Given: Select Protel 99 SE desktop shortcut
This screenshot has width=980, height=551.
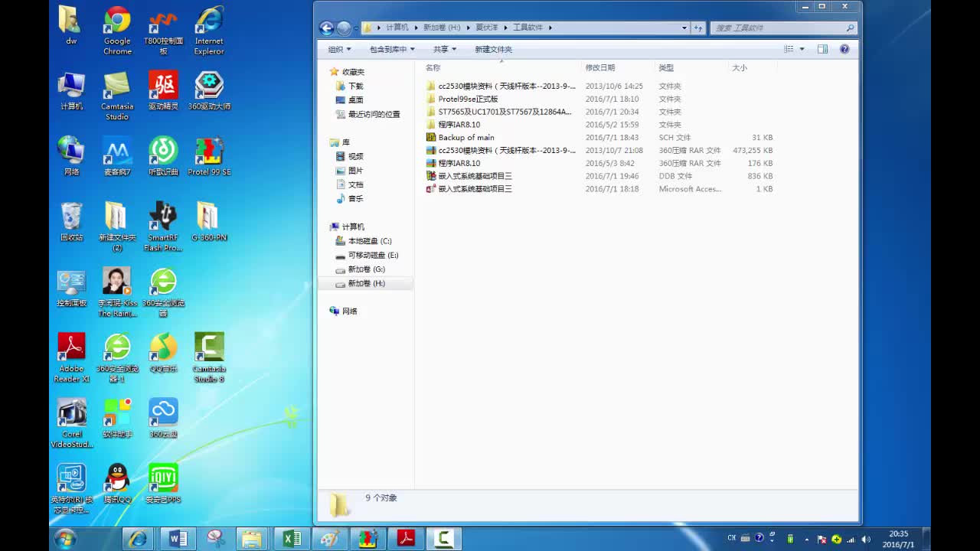Looking at the screenshot, I should point(209,156).
